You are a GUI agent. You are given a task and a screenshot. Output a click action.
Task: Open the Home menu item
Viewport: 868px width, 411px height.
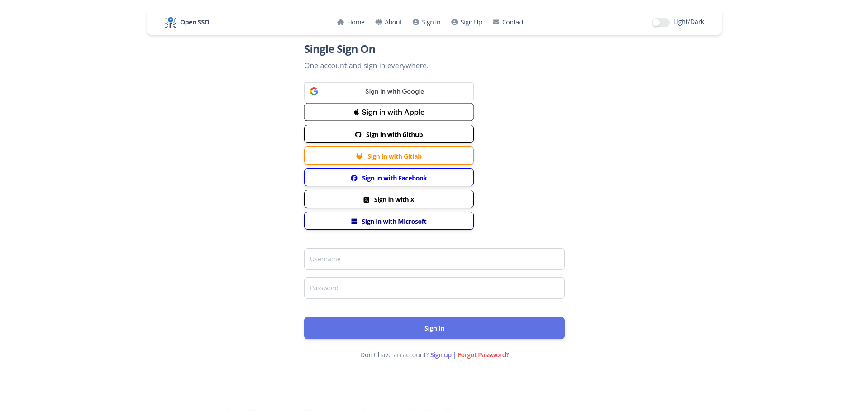pos(355,22)
